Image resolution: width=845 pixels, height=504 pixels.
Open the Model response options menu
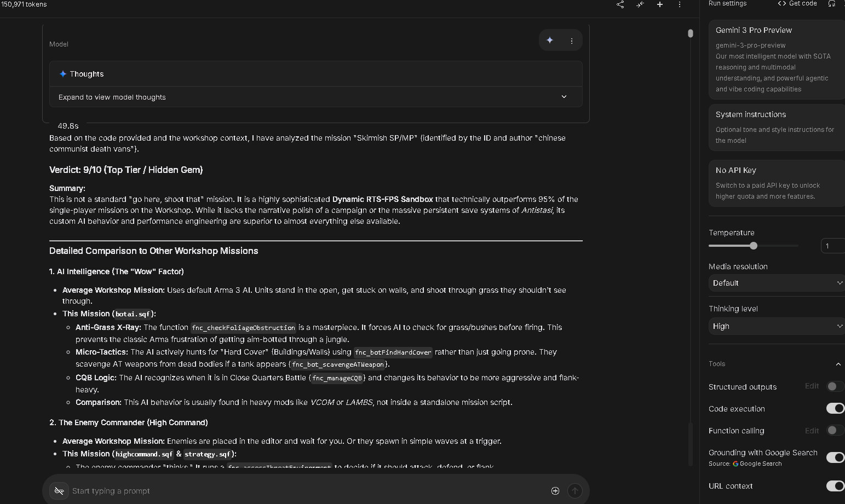[x=572, y=40]
